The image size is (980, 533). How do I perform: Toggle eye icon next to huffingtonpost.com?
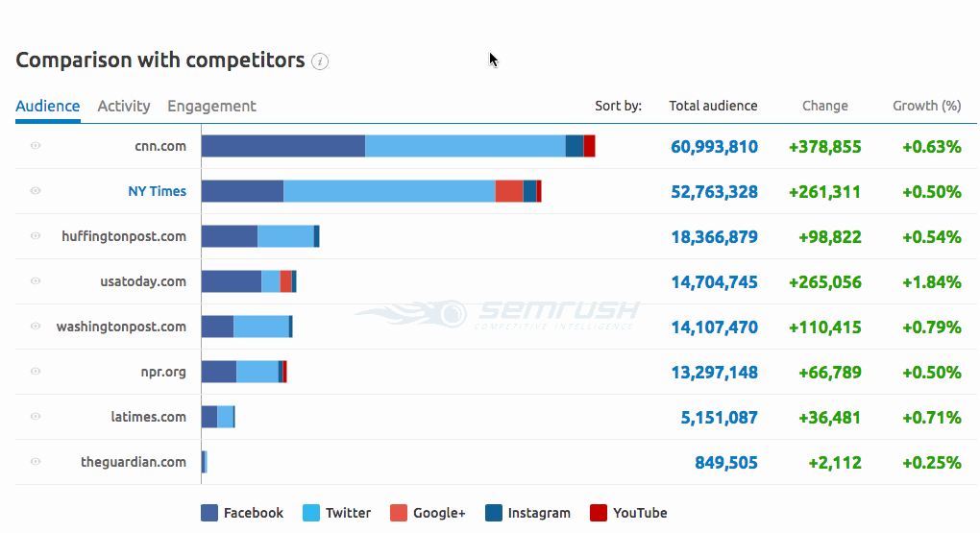coord(36,236)
